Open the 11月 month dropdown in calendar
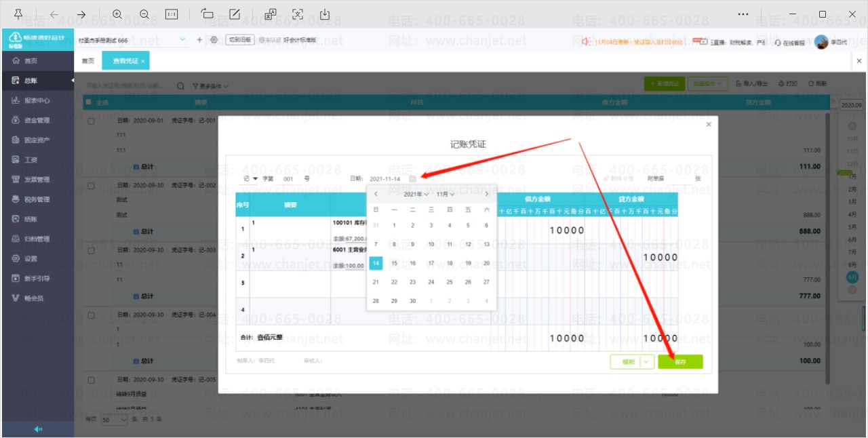The width and height of the screenshot is (868, 438). (x=446, y=194)
